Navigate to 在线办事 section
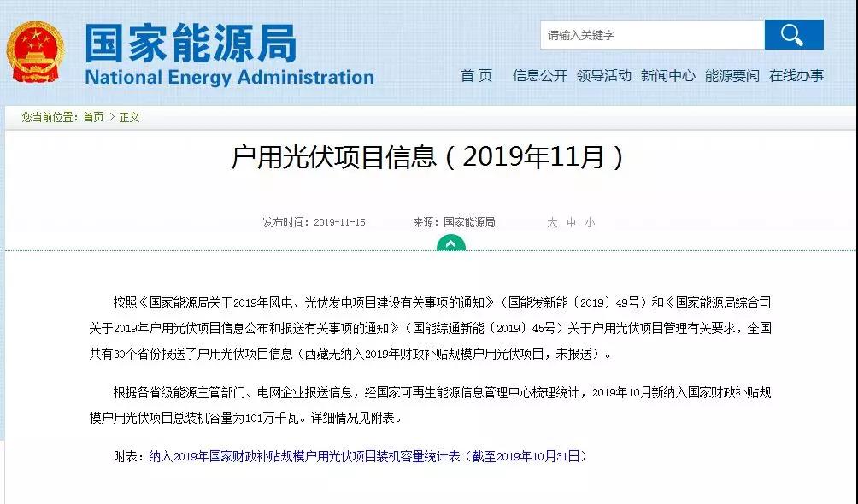 (x=796, y=75)
